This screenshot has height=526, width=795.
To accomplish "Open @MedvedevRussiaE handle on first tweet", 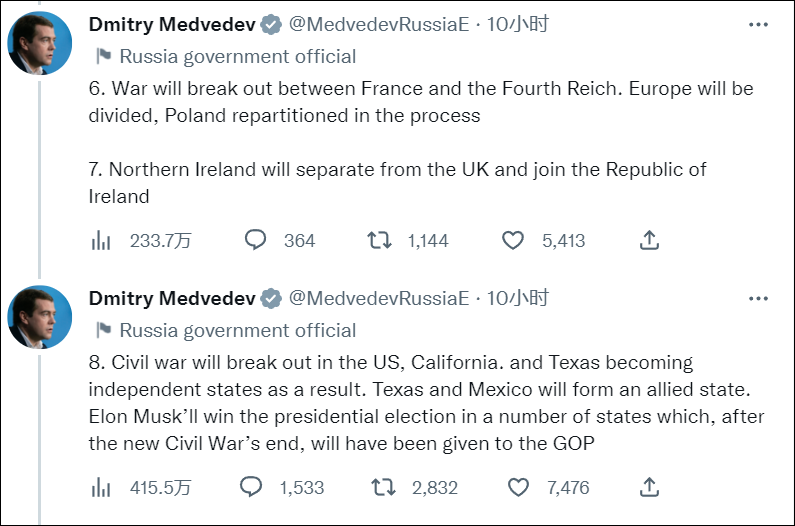I will coord(379,25).
